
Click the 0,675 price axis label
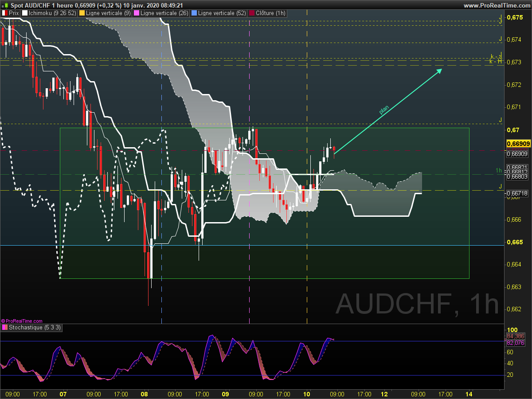point(515,17)
